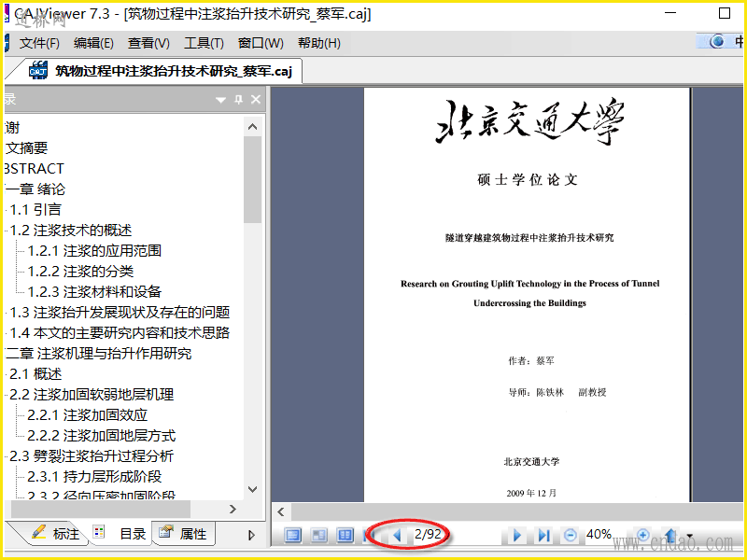
Task: Switch to the 目录 panel tab
Action: point(121,534)
